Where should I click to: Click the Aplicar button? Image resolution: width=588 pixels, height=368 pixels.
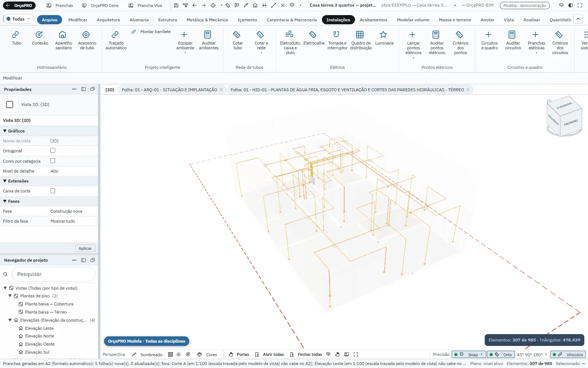(85, 248)
